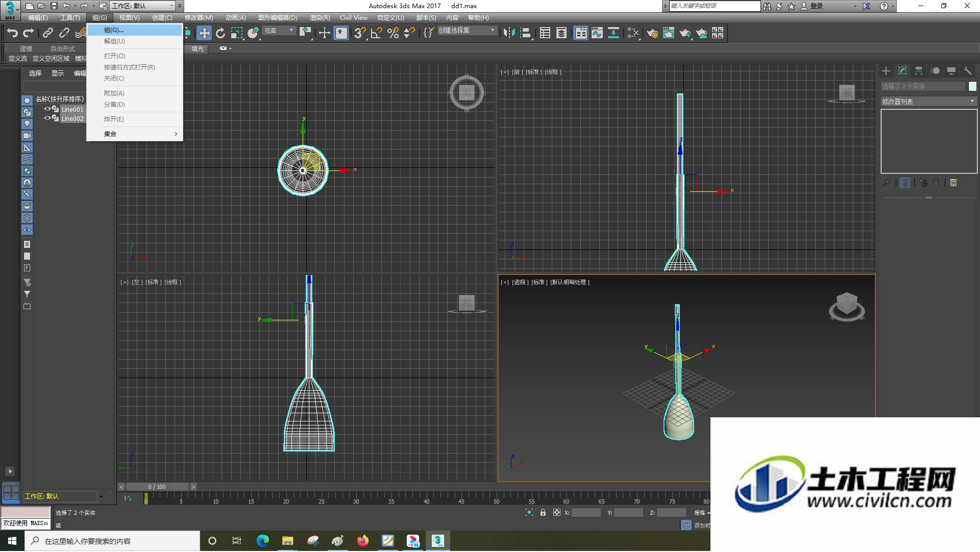Choose Group(G)... from the Group menu

[x=135, y=30]
